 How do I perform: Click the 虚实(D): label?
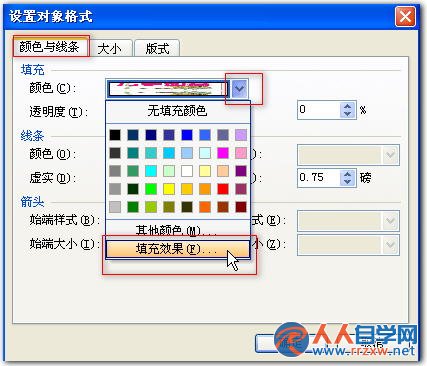pyautogui.click(x=53, y=178)
